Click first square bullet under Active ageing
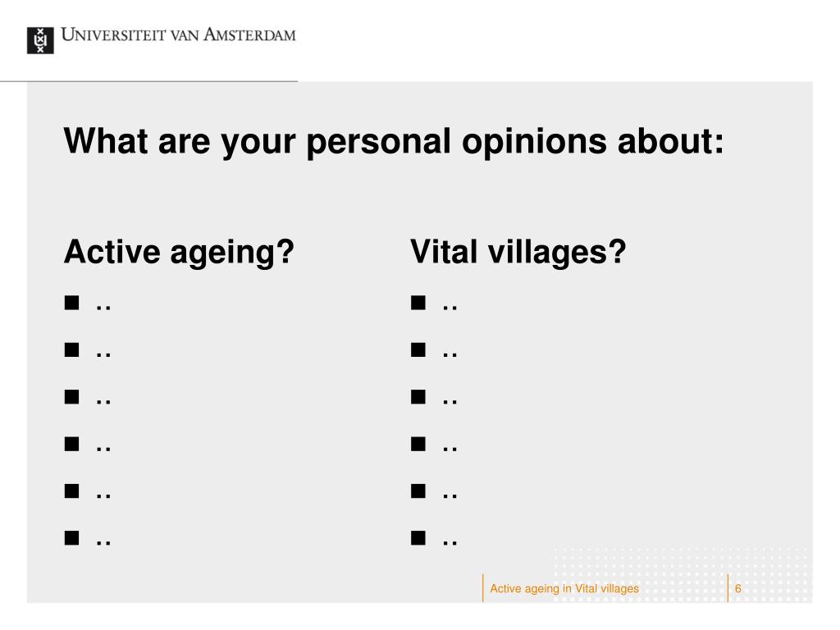 click(x=72, y=304)
